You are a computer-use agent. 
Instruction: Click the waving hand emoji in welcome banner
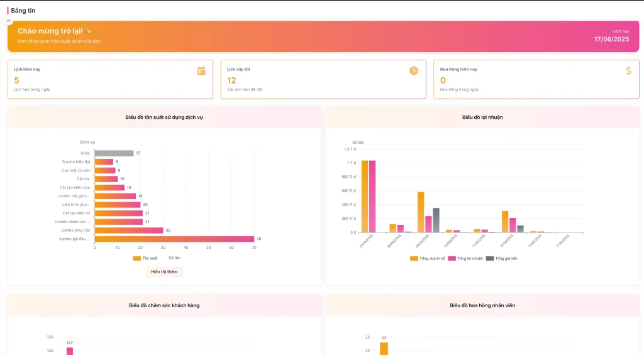pos(89,31)
